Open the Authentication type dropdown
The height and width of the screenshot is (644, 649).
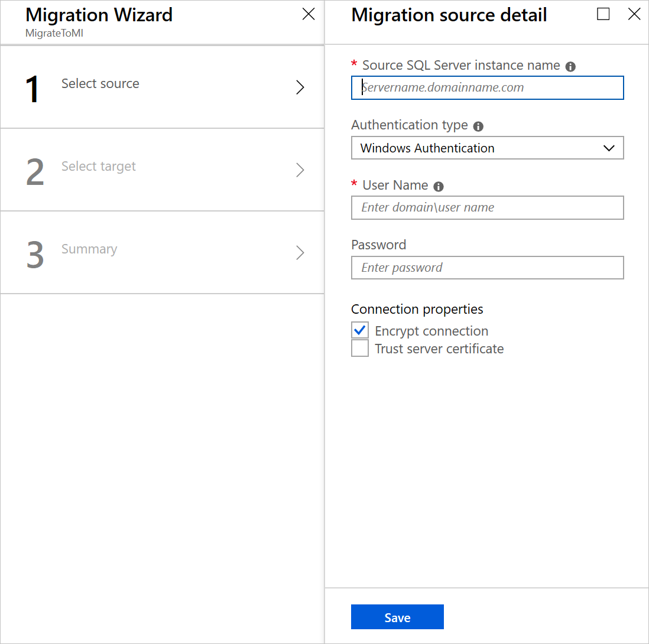pyautogui.click(x=486, y=148)
